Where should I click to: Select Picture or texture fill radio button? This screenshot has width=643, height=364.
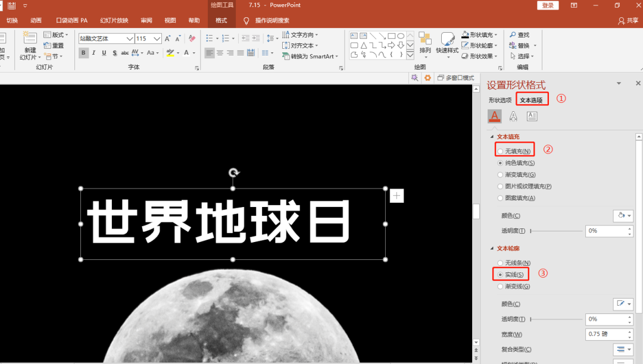500,186
